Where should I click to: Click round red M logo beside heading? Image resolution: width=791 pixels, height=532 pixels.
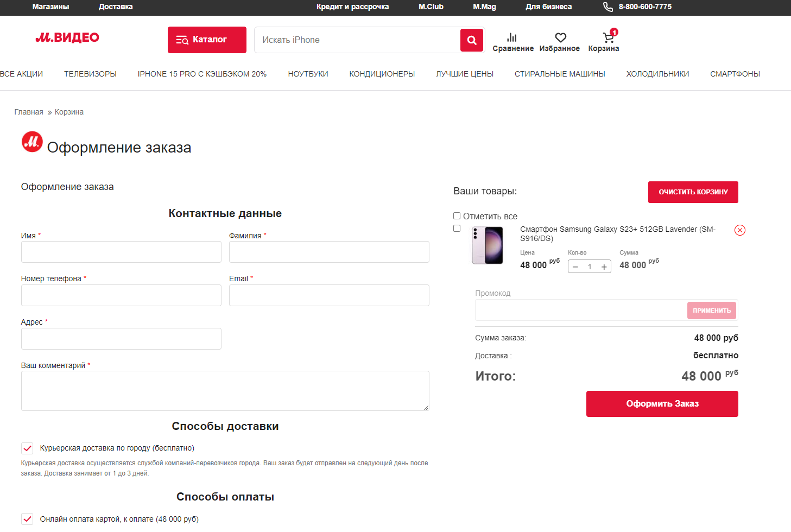32,142
